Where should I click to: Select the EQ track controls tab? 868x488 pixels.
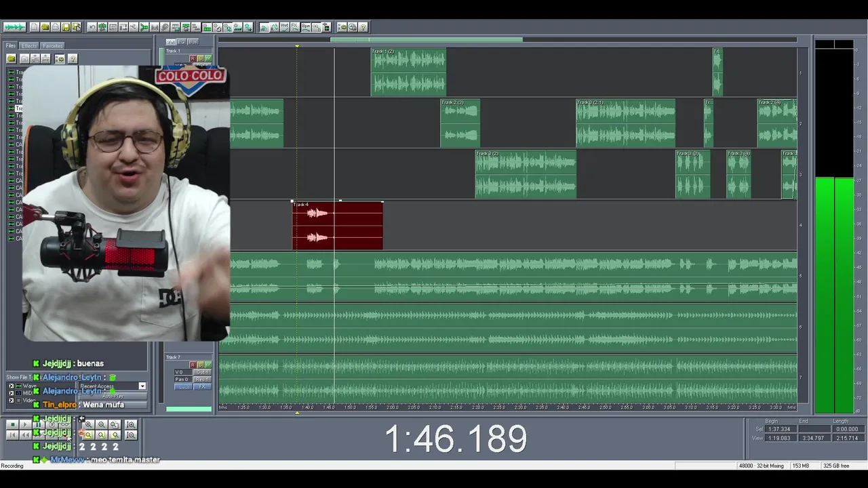[x=181, y=41]
